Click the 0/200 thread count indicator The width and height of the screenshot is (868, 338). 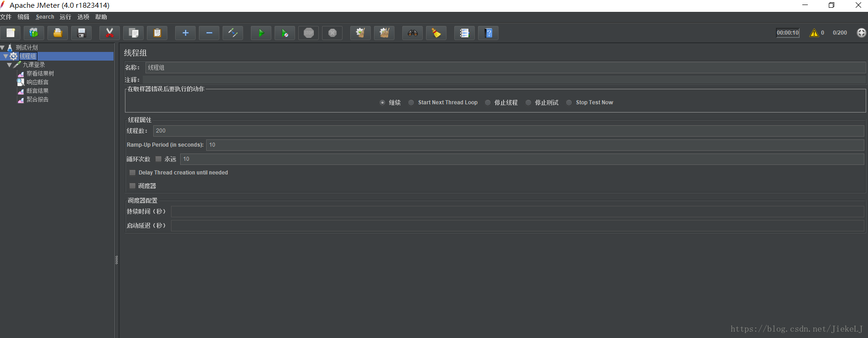click(x=840, y=33)
